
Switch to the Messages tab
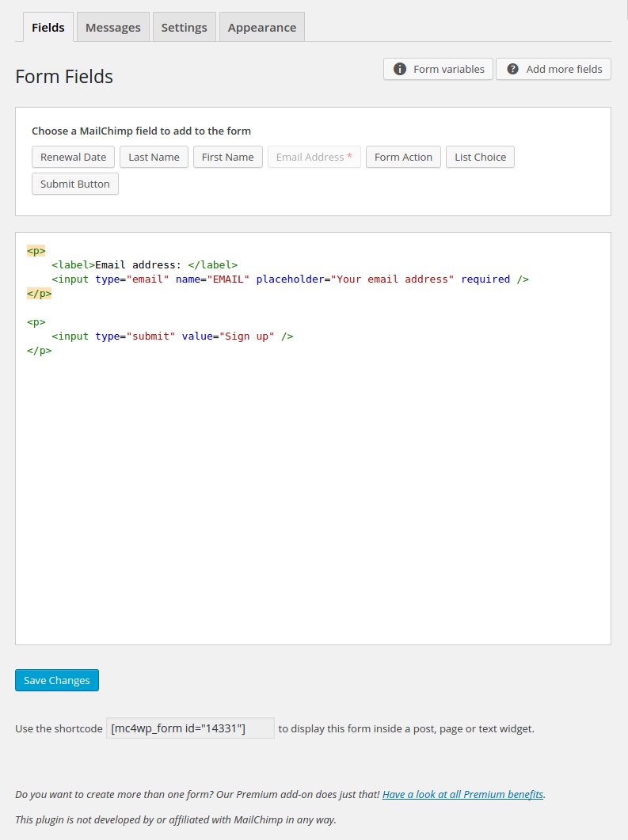pyautogui.click(x=112, y=27)
